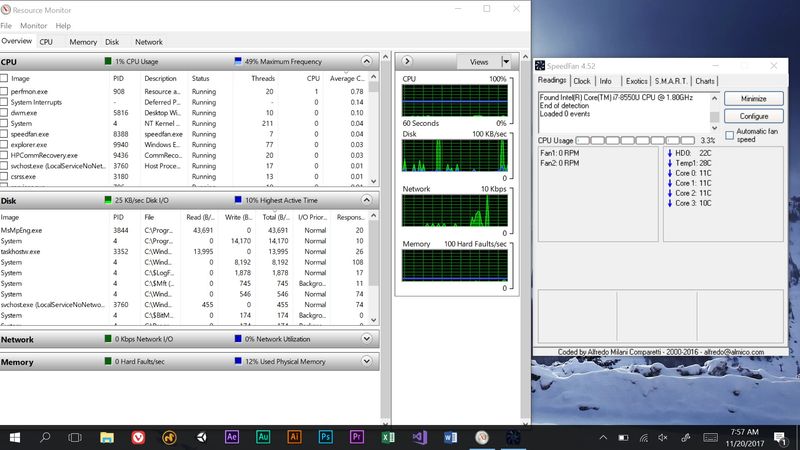The width and height of the screenshot is (800, 450).
Task: Sort Disk list by Total (B/sec) column
Action: [276, 217]
